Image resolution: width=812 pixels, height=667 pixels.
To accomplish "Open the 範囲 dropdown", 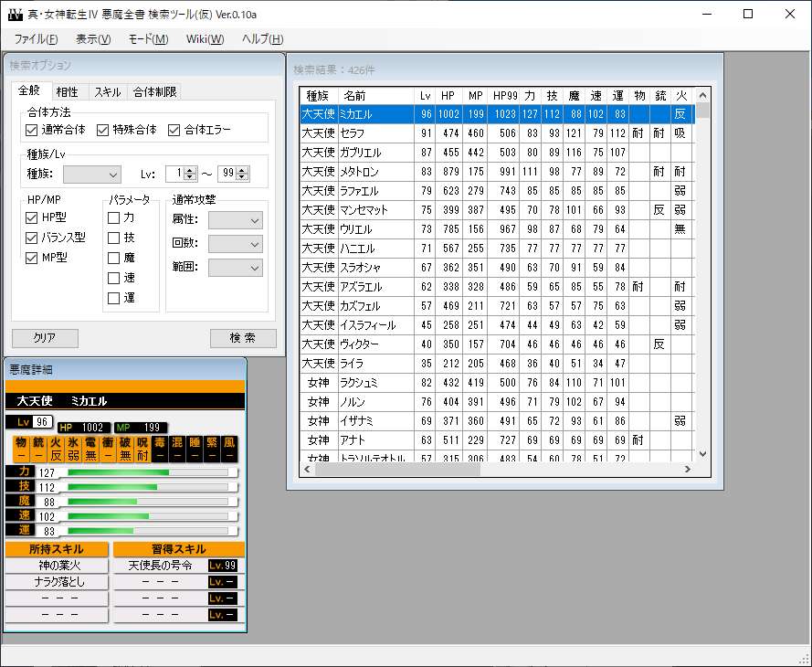I will tap(236, 268).
